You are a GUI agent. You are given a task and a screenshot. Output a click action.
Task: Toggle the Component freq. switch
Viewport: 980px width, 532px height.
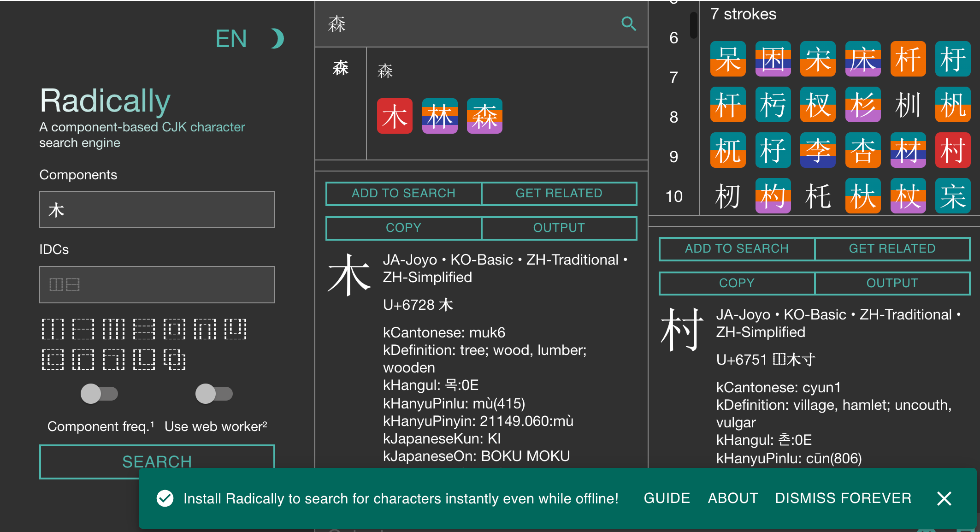click(99, 394)
